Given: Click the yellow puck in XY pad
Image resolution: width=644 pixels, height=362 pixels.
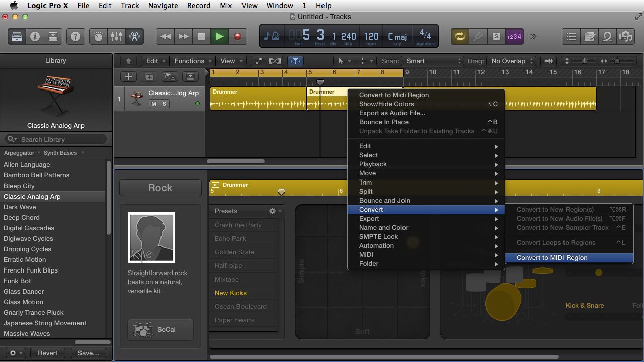Looking at the screenshot, I should [x=413, y=243].
